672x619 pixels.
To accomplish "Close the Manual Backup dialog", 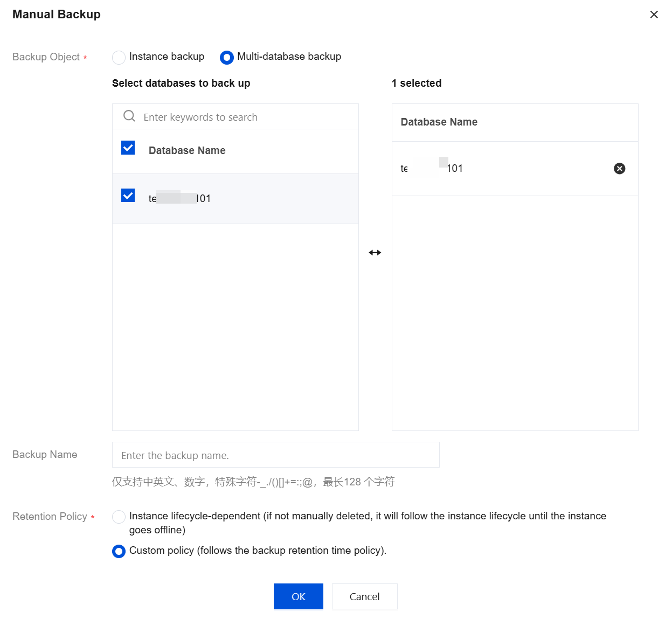I will click(654, 15).
